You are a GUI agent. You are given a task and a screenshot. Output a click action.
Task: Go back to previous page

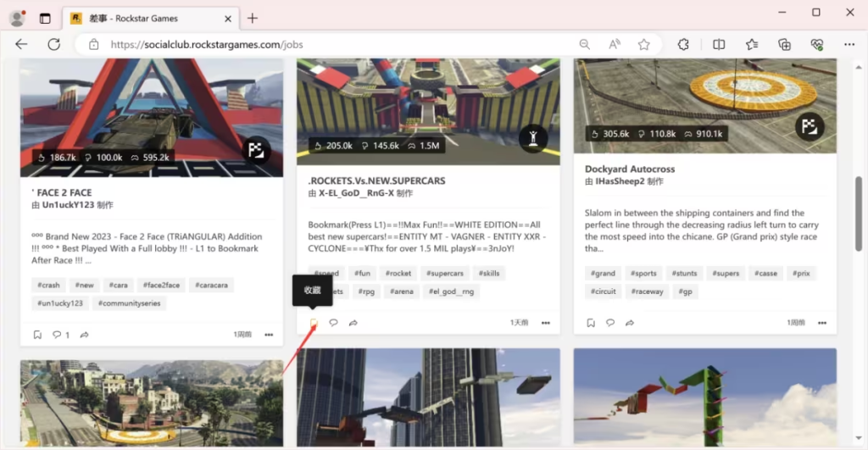[x=21, y=44]
